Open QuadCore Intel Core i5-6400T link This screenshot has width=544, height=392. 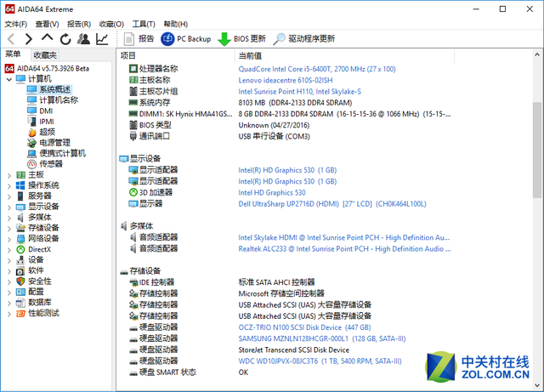pos(317,69)
